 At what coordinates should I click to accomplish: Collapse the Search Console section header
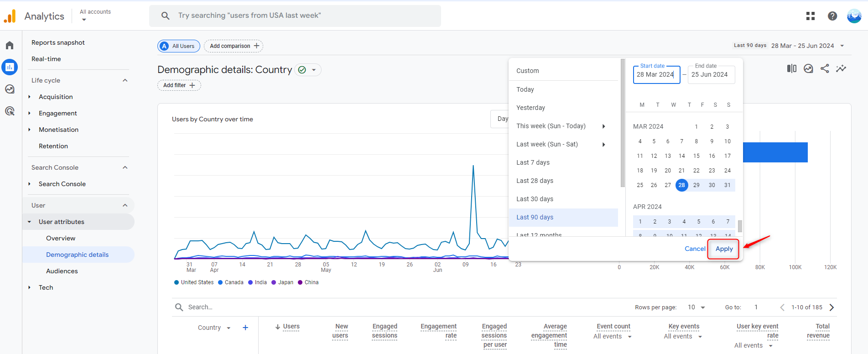(x=125, y=167)
